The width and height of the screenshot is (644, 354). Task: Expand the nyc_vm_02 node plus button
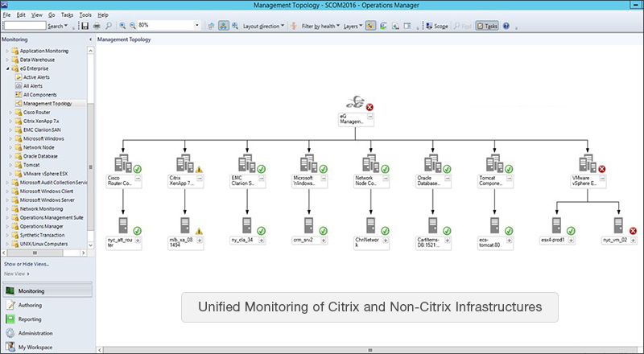(x=634, y=241)
